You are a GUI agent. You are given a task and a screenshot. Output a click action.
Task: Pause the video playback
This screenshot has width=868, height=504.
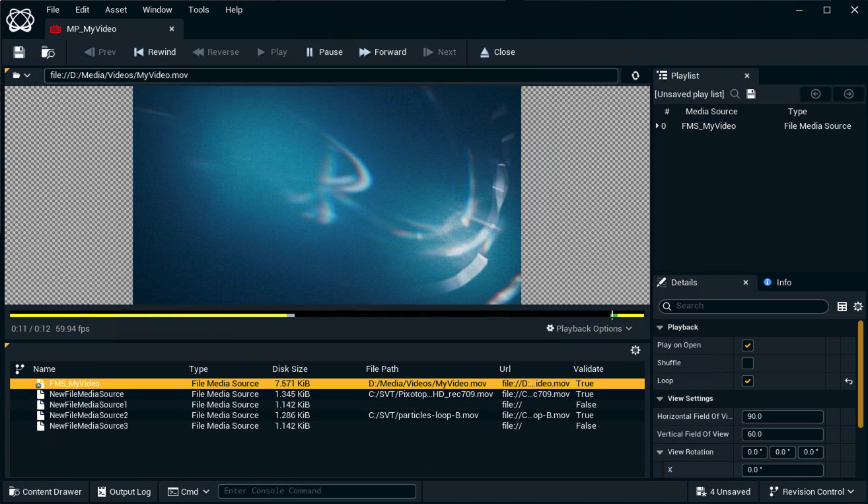(324, 52)
